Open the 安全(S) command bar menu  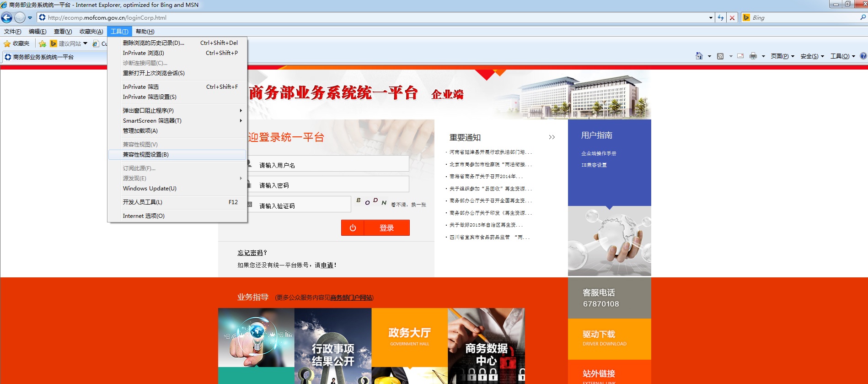812,56
